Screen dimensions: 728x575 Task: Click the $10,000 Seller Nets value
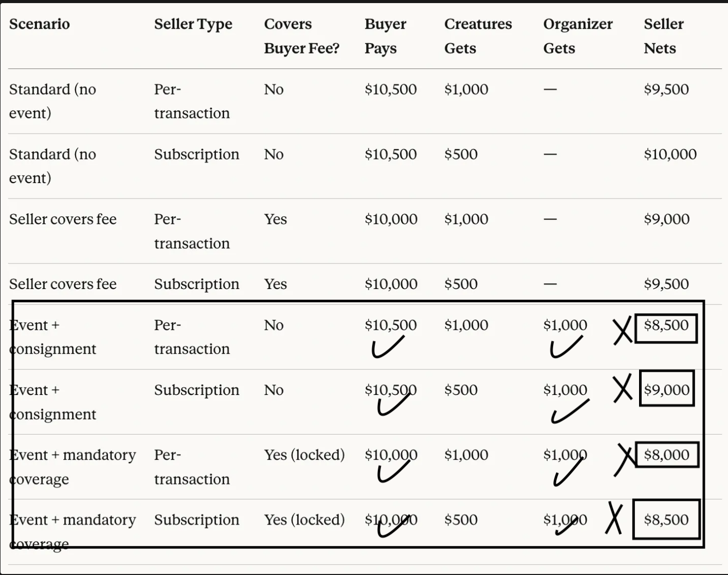(x=670, y=154)
